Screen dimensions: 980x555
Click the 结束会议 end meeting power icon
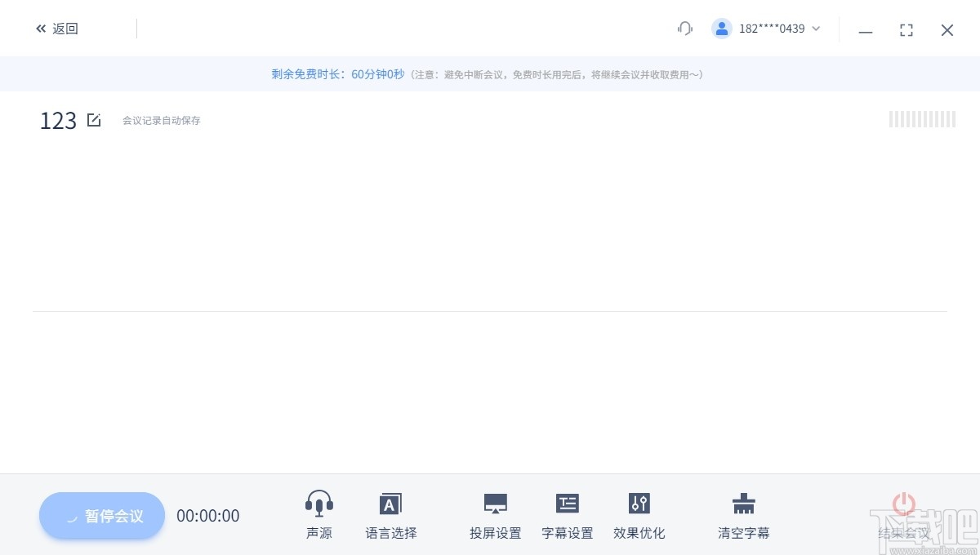tap(906, 504)
